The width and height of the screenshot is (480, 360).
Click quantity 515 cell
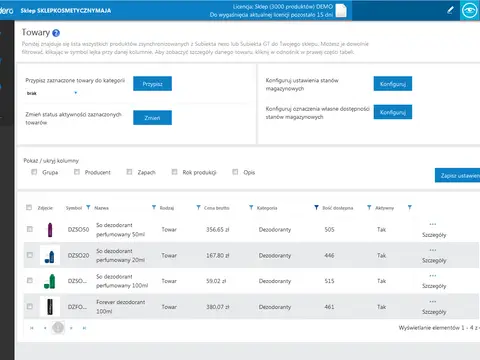click(329, 281)
